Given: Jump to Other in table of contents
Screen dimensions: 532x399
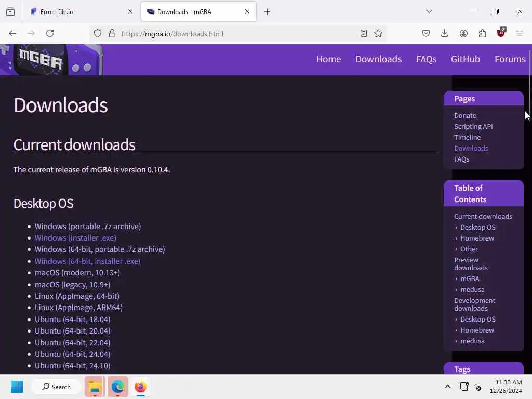Looking at the screenshot, I should pos(469,249).
